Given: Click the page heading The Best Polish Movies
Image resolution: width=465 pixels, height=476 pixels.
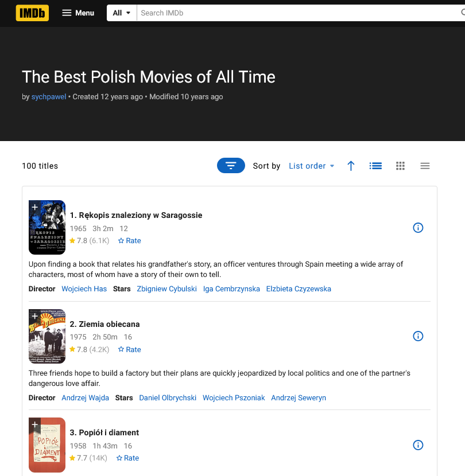Looking at the screenshot, I should pyautogui.click(x=149, y=76).
